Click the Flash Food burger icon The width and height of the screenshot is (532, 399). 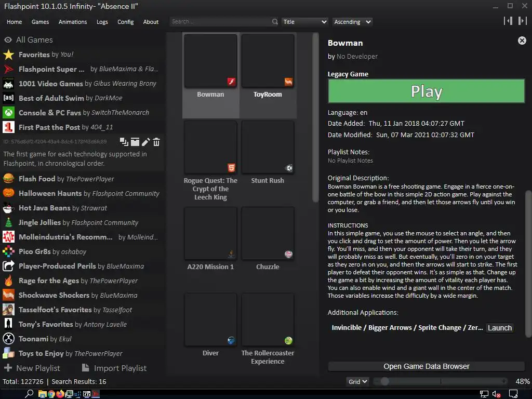(8, 179)
